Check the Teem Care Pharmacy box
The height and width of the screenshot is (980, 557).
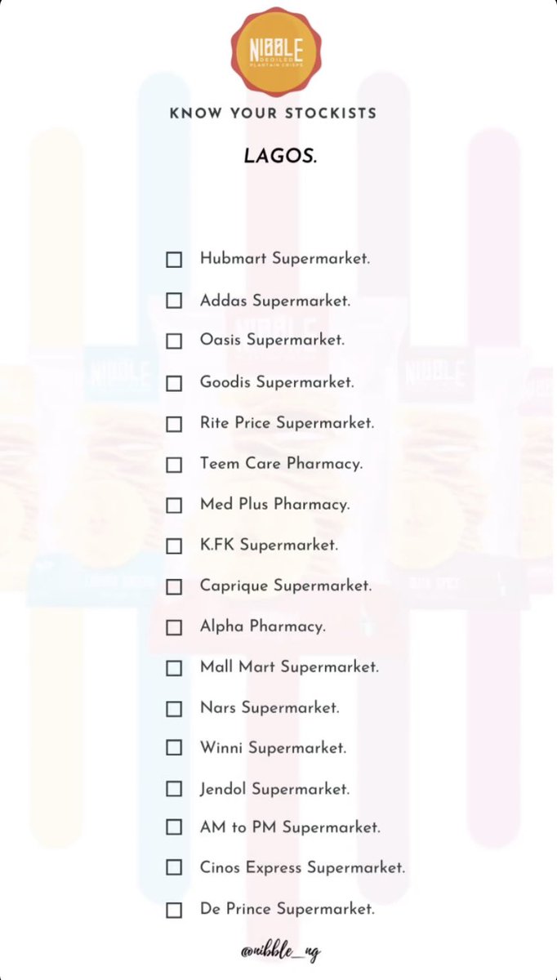pyautogui.click(x=174, y=465)
